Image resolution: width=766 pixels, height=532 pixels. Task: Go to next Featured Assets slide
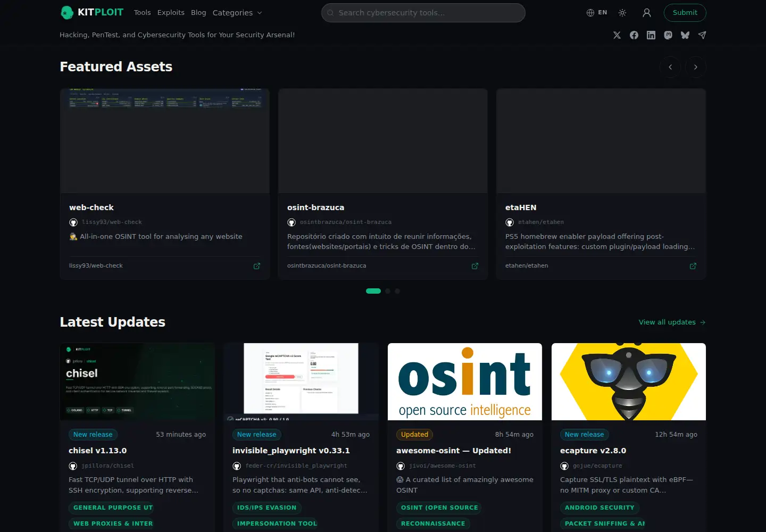pos(696,67)
